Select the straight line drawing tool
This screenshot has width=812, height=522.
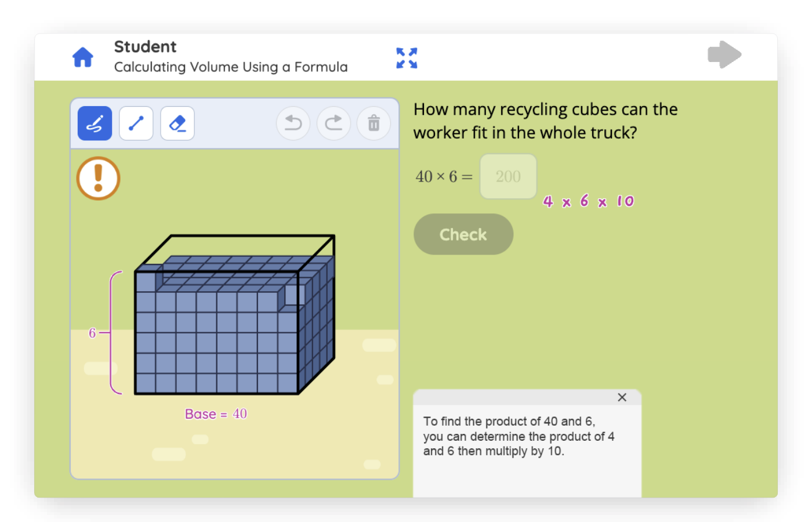pyautogui.click(x=136, y=123)
